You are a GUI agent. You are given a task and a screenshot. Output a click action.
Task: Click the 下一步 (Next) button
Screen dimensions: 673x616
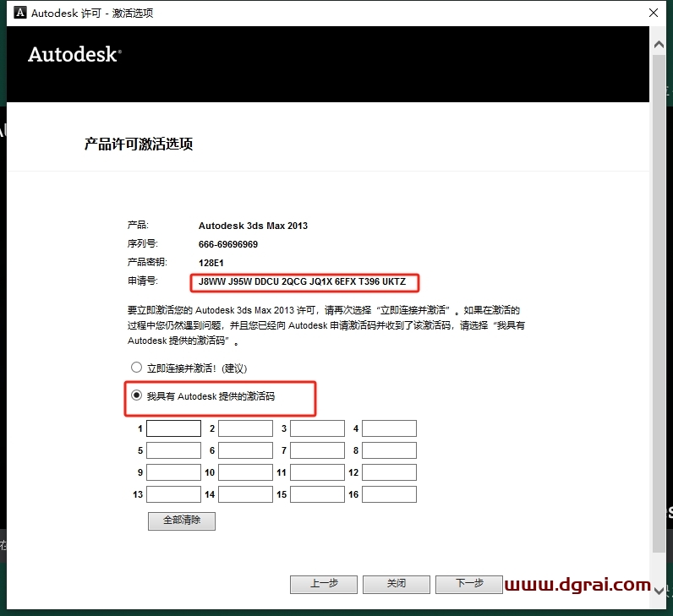pos(469,584)
